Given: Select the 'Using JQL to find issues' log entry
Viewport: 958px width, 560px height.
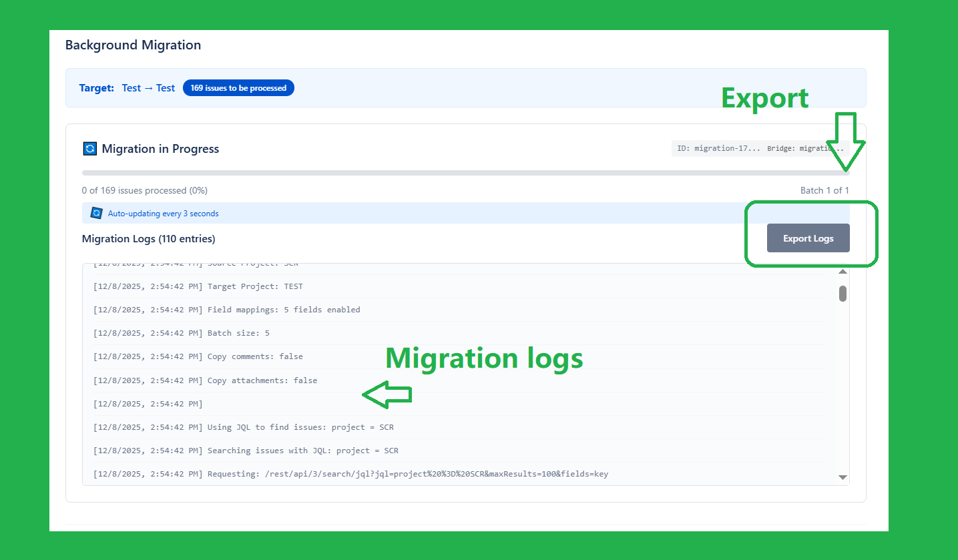Looking at the screenshot, I should click(x=459, y=427).
